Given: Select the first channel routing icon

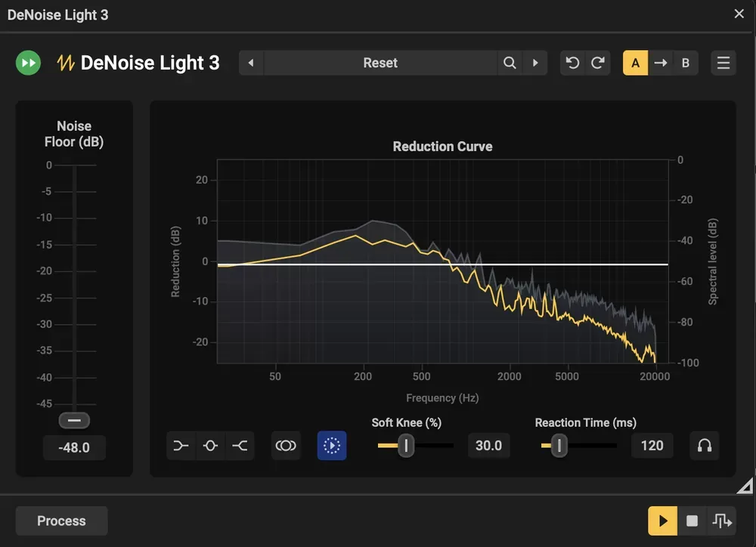Looking at the screenshot, I should pos(181,446).
